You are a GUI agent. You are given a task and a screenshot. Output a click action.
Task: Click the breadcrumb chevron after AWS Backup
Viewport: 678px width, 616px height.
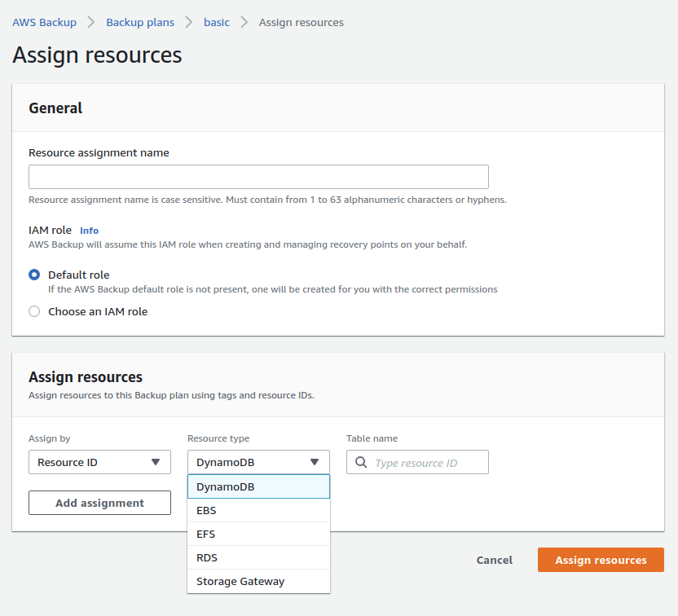click(91, 23)
